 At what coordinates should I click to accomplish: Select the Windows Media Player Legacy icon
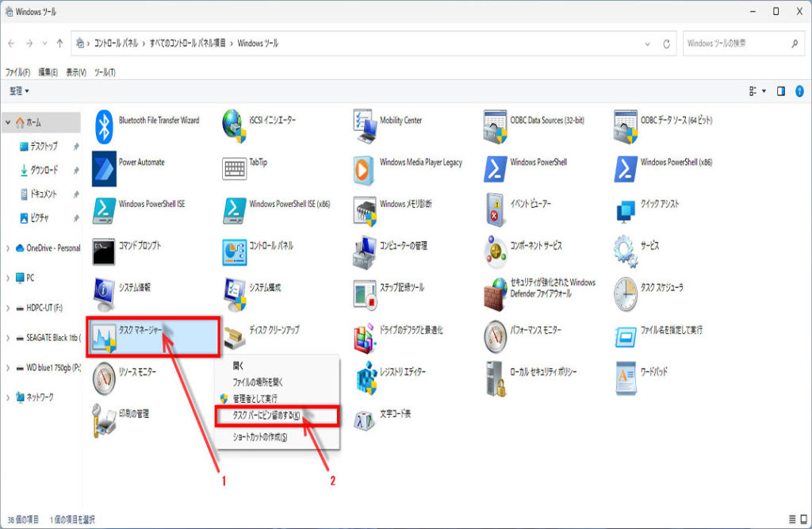(365, 168)
